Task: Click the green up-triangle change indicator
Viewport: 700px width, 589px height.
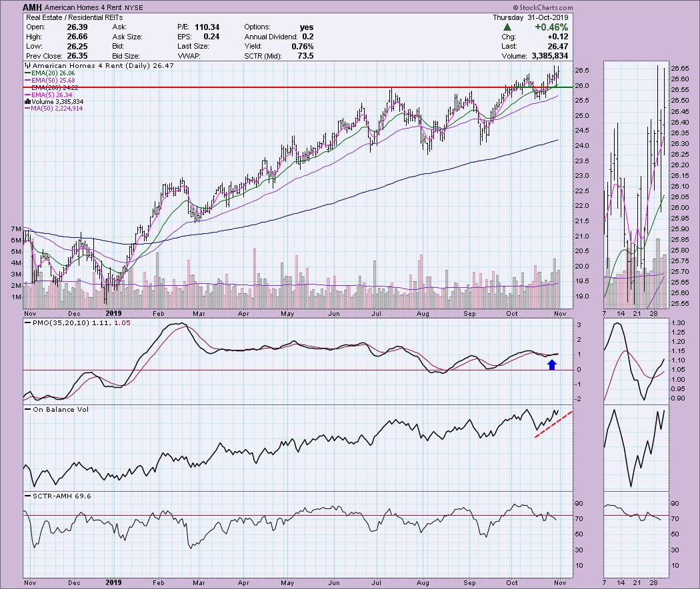Action: click(x=507, y=27)
